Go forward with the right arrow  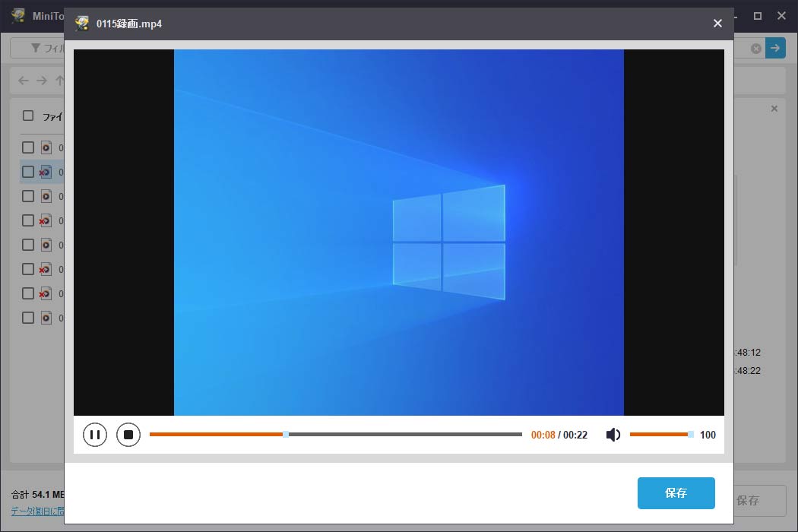42,81
